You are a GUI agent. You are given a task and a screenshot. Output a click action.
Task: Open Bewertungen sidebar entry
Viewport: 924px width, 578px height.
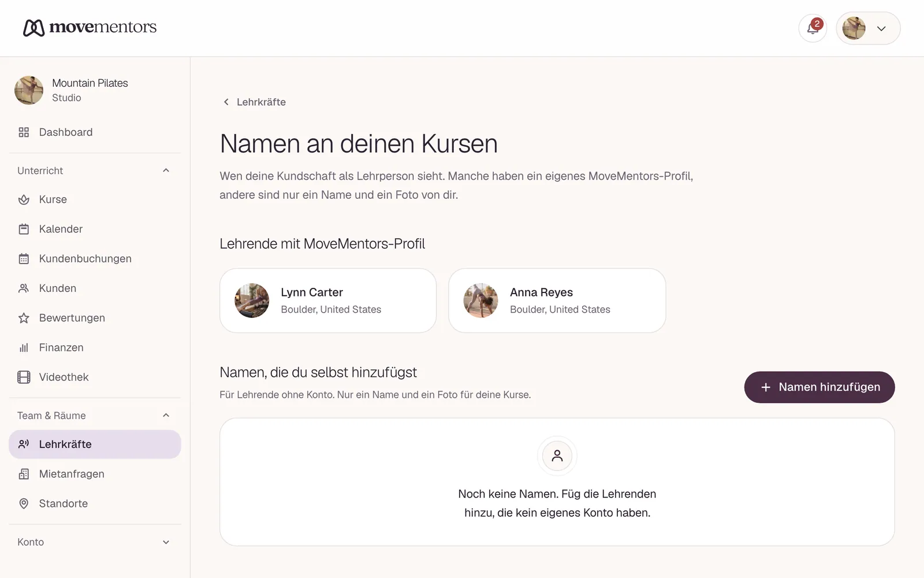(95, 318)
